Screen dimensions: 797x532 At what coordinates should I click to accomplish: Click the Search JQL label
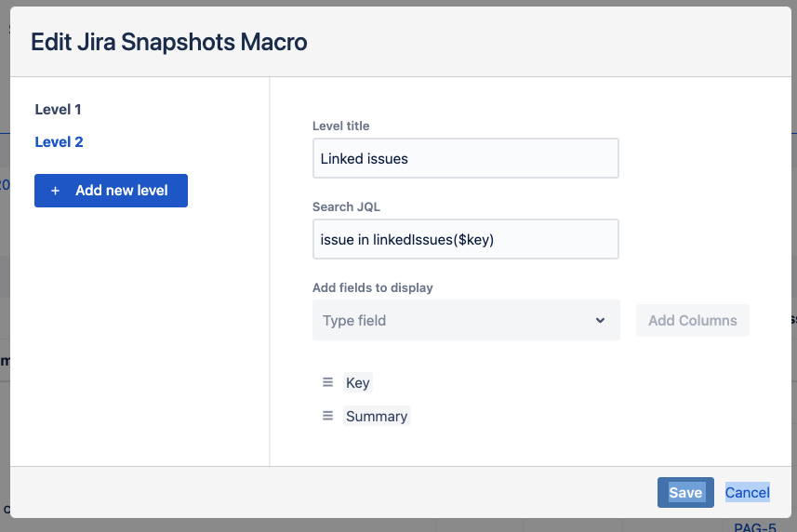click(346, 206)
